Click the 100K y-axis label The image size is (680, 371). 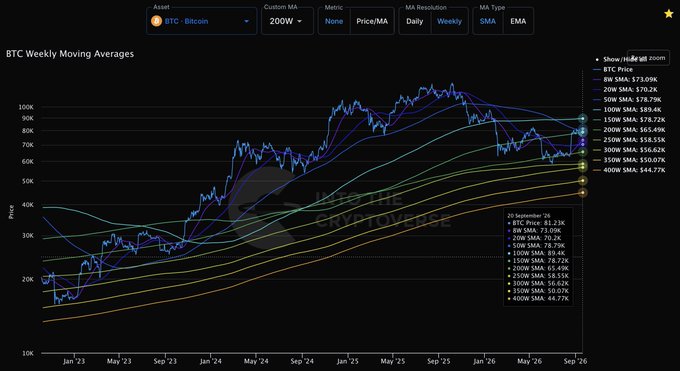coord(26,107)
